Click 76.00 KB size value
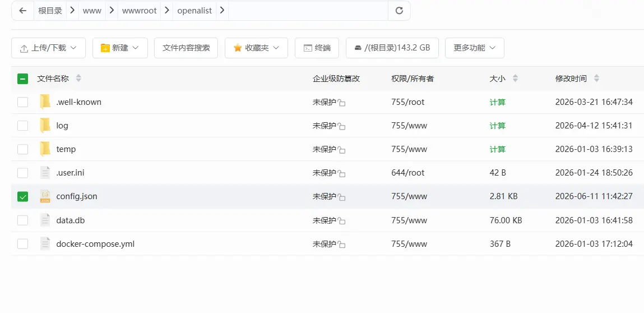644x313 pixels. (506, 220)
